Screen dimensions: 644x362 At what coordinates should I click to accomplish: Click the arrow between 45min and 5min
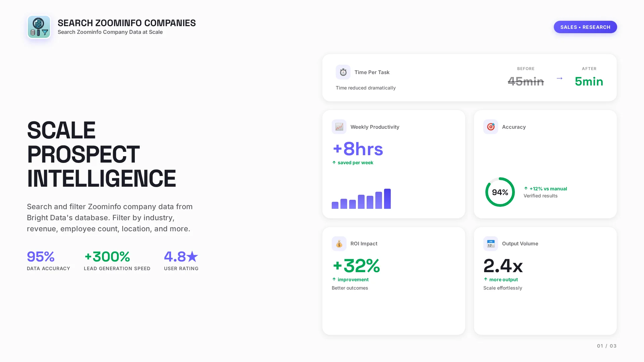pos(559,78)
